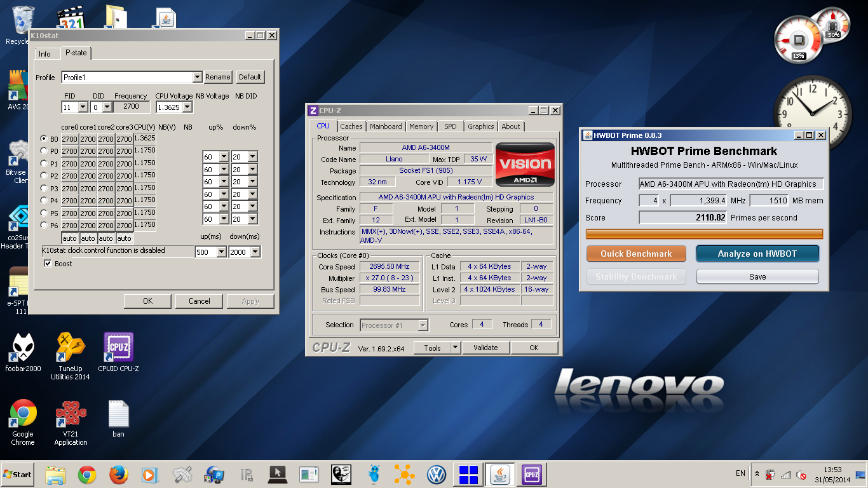Select the P3 P-state radio button

pyautogui.click(x=44, y=188)
